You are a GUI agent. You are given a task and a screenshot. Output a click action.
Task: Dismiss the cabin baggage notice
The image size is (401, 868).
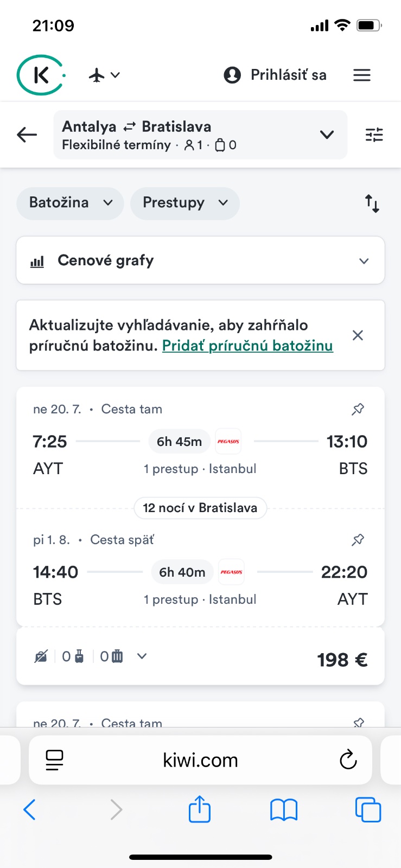[x=358, y=335]
